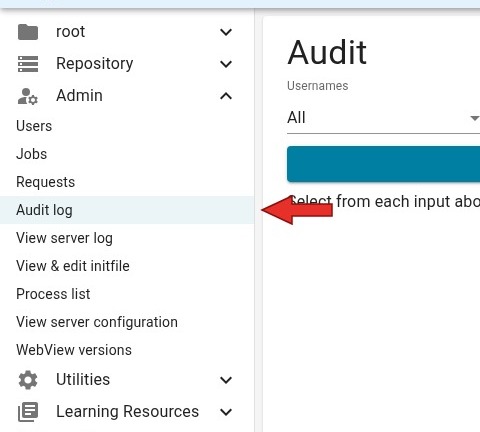
Task: Click the root folder icon
Action: pos(28,32)
